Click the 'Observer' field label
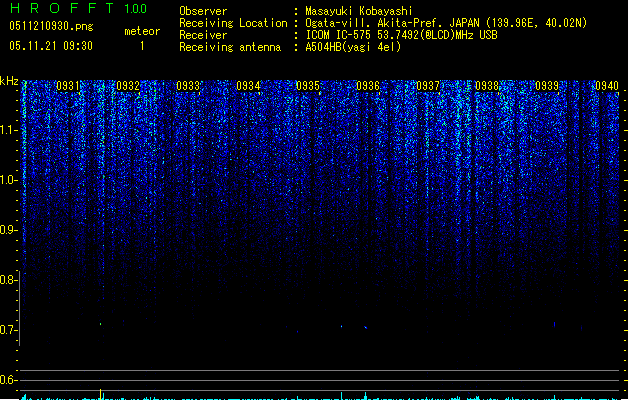The height and width of the screenshot is (400, 629). (203, 11)
